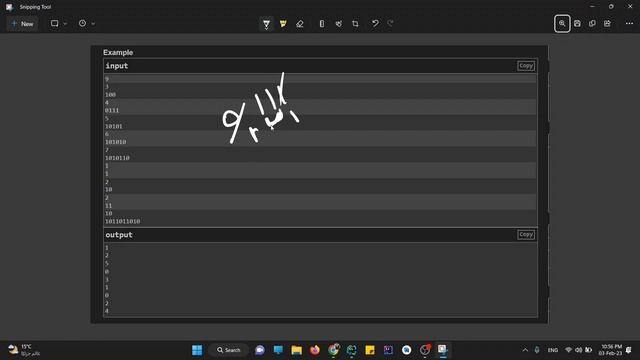Screen dimensions: 640x360
Task: Open the volume tray icon
Action: coord(578,350)
